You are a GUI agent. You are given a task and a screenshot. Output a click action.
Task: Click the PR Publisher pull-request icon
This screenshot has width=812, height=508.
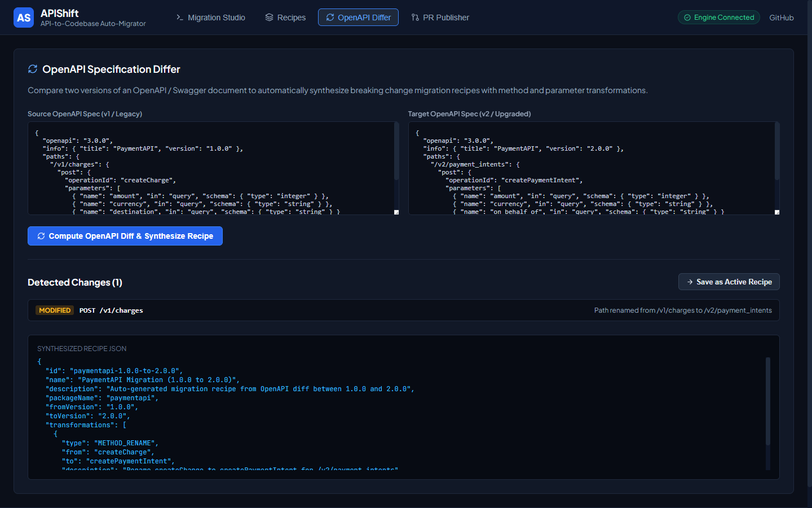415,17
